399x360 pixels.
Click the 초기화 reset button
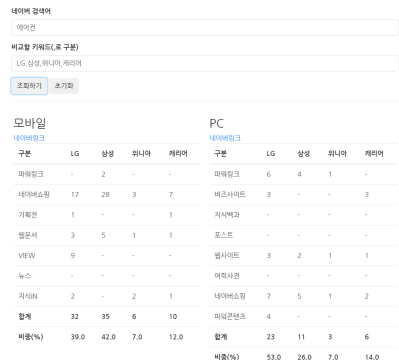(64, 86)
